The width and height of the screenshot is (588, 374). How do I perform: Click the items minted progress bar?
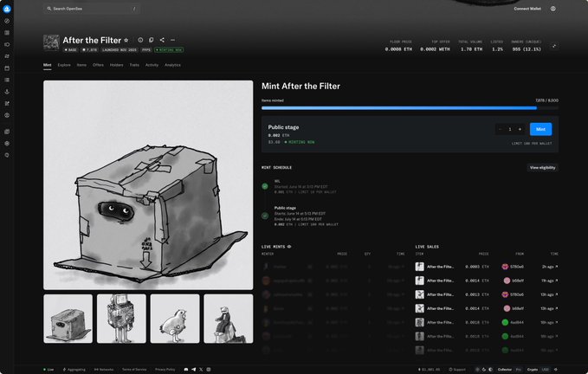410,108
